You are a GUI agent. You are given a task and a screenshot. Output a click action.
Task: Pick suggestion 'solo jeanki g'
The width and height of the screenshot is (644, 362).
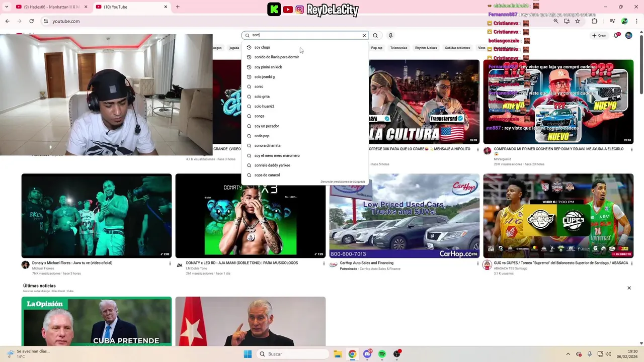click(305, 77)
